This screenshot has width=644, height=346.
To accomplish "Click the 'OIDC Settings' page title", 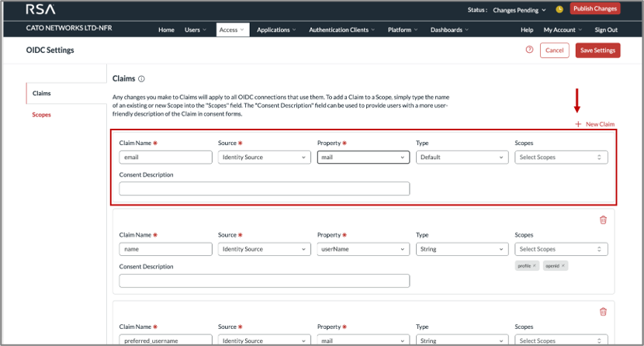I will [x=50, y=50].
